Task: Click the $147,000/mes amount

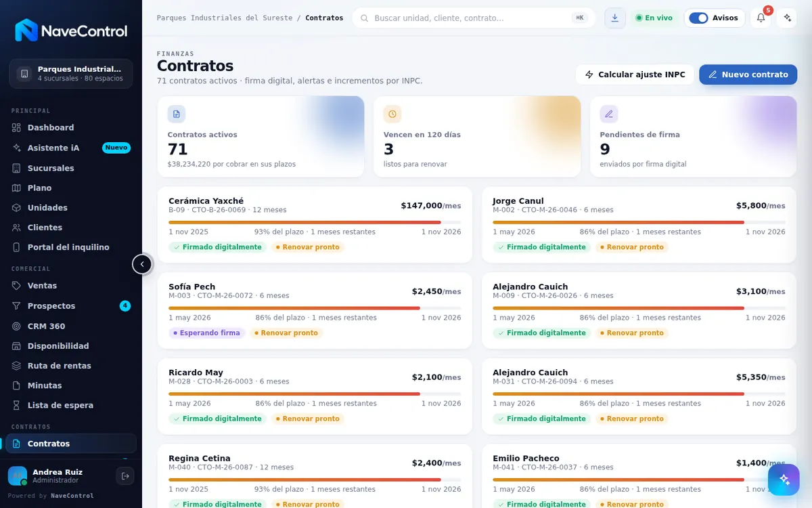Action: coord(431,206)
